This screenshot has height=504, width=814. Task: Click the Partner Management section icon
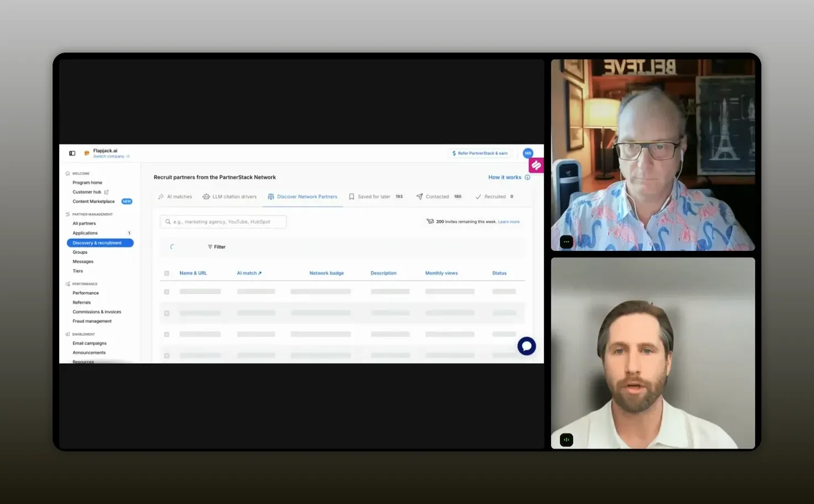[x=68, y=214]
